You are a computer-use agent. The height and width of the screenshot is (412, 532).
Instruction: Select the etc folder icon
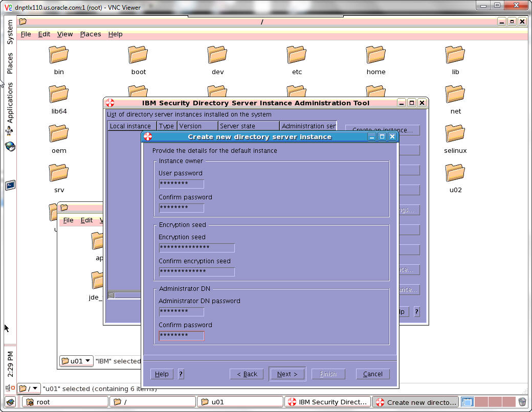coord(297,55)
